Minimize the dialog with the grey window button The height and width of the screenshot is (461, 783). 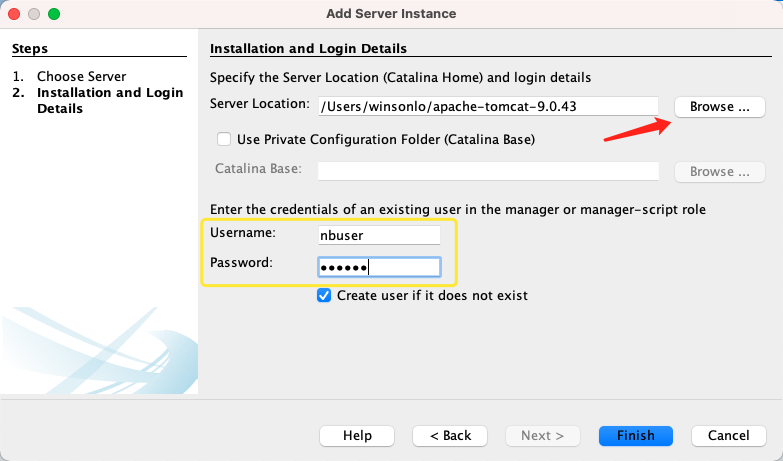click(34, 14)
